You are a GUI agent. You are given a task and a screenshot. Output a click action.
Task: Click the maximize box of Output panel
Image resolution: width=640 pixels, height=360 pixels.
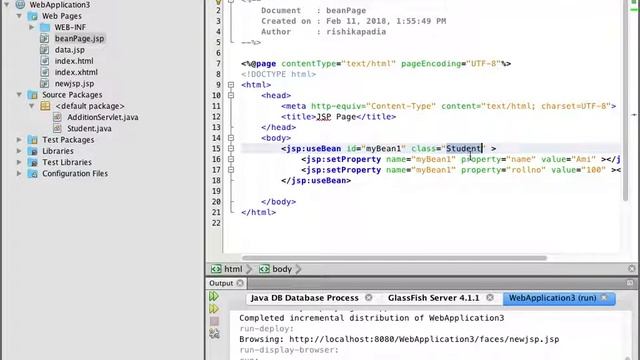coord(630,283)
